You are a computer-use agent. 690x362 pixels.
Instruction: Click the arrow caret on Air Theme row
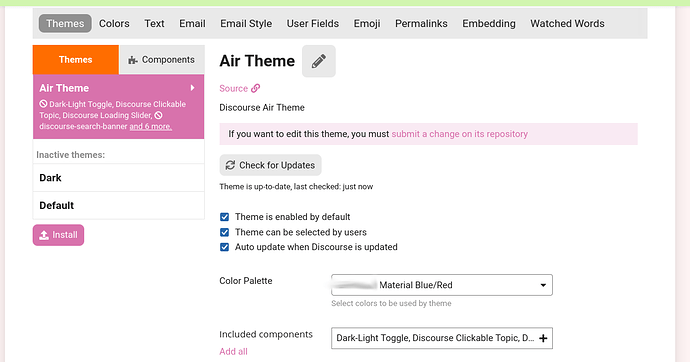tap(192, 88)
